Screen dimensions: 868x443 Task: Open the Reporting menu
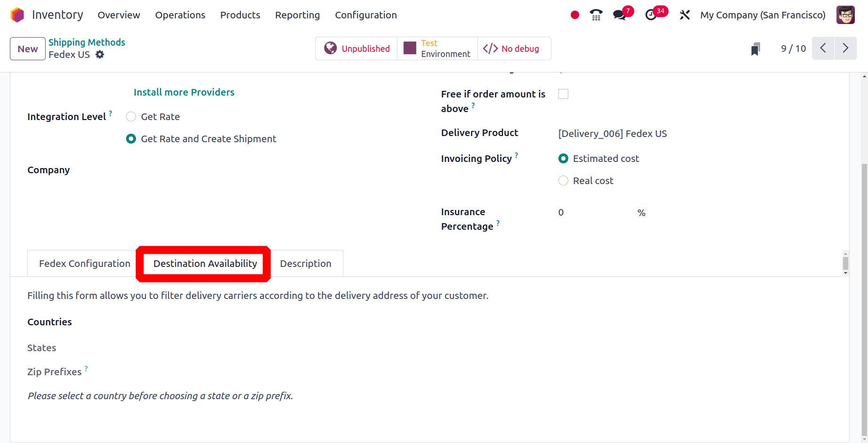[297, 15]
